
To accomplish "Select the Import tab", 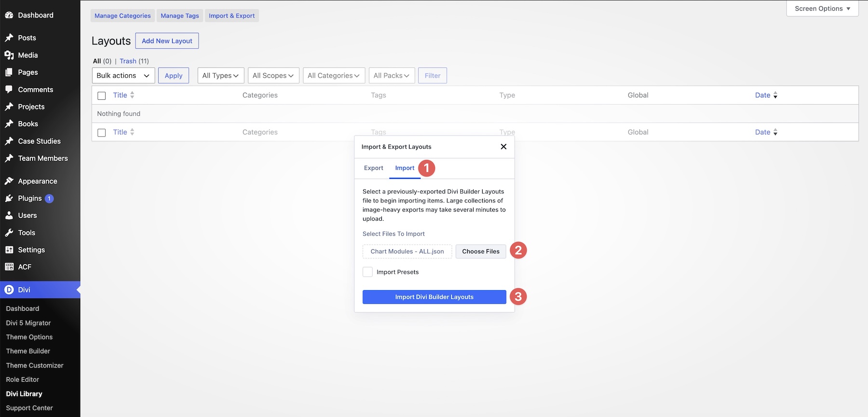I will 405,168.
